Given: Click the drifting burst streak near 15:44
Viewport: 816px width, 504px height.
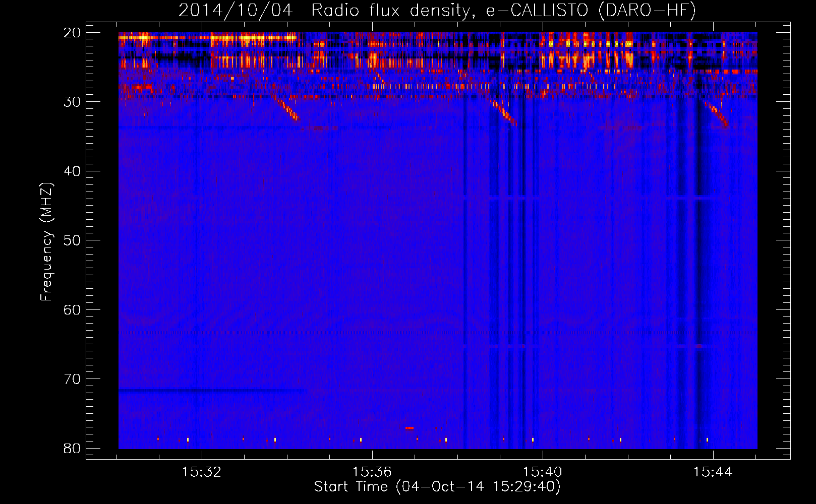Looking at the screenshot, I should pos(716,114).
